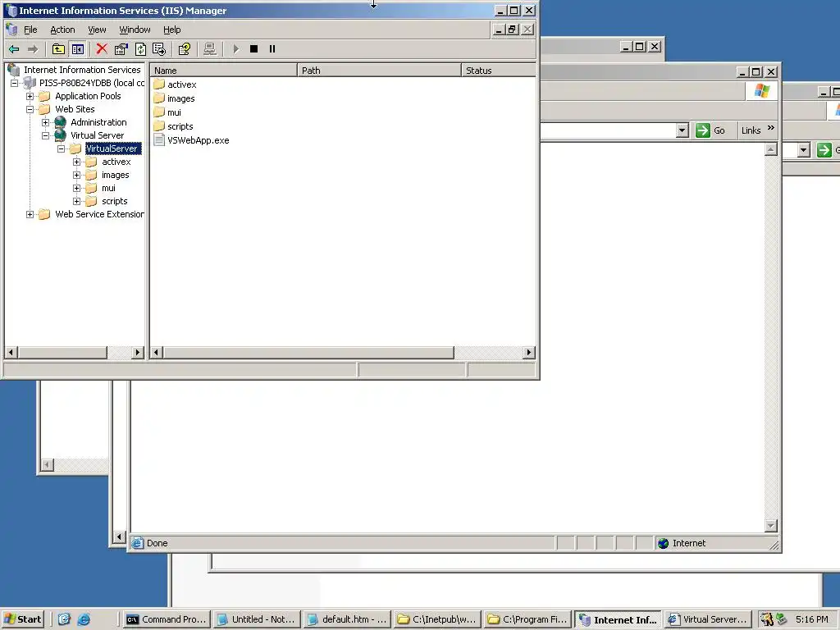Screen dimensions: 840x630
Task: Click the Export List toolbar icon
Action: (x=159, y=49)
